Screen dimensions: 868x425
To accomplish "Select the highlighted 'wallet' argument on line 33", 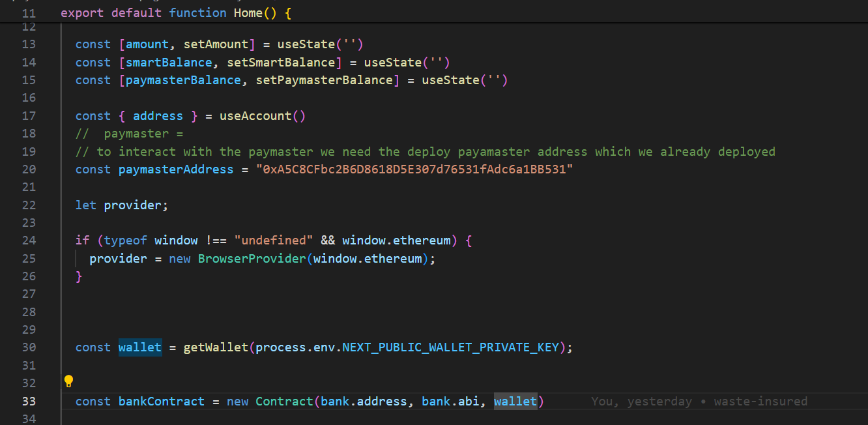I will pyautogui.click(x=515, y=401).
